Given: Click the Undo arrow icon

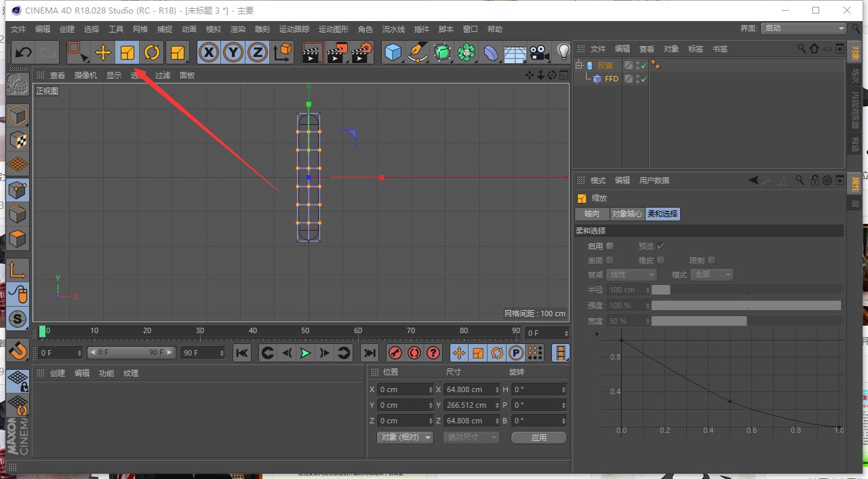Looking at the screenshot, I should click(23, 52).
